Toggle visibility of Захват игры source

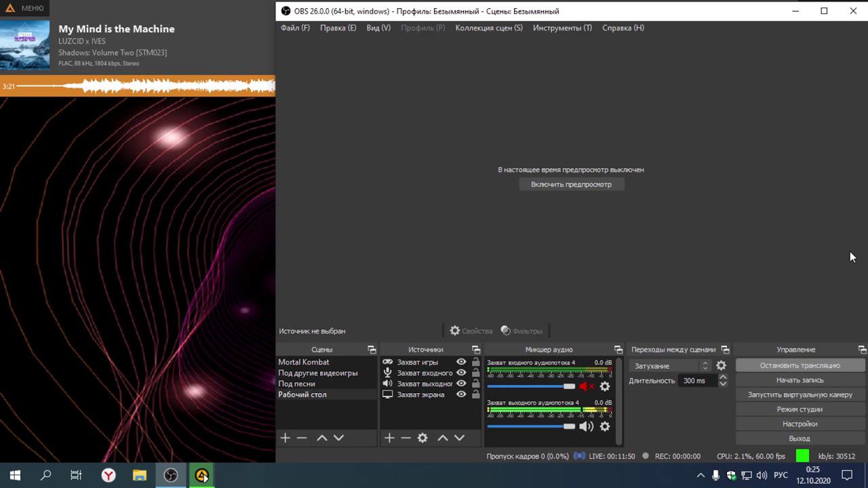(x=461, y=362)
